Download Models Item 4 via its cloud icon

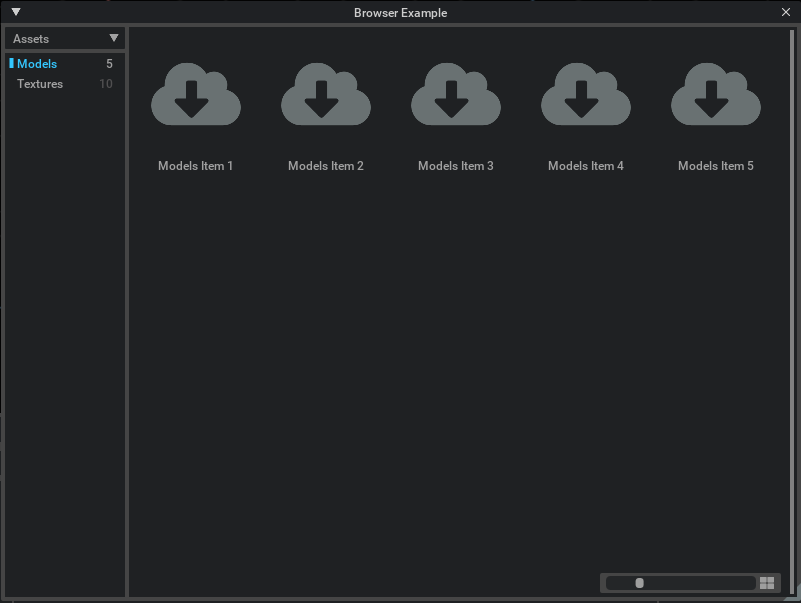586,95
